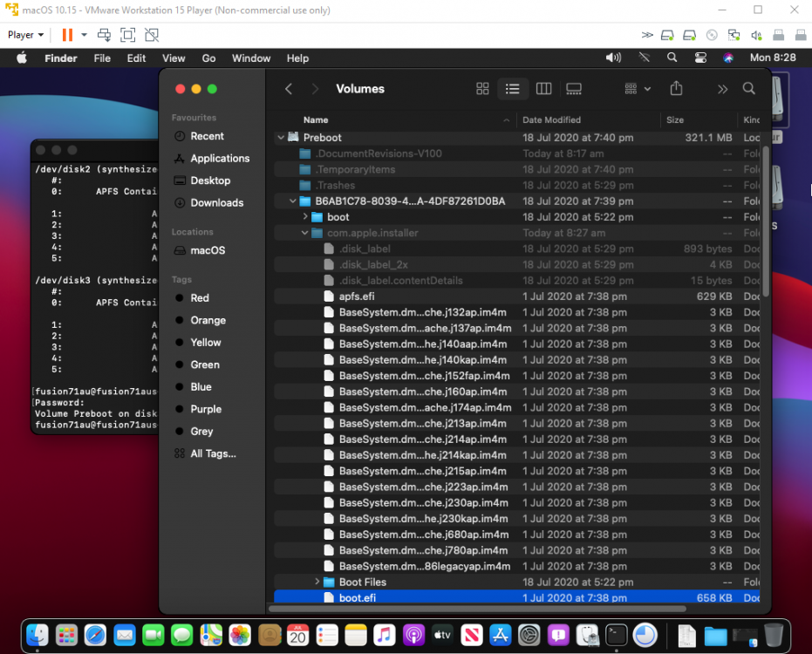Expand the boot folder

click(x=305, y=216)
